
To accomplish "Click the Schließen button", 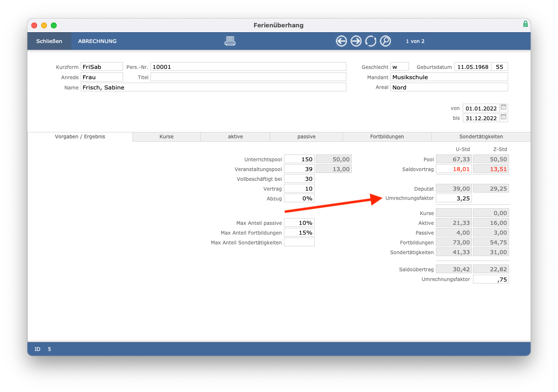I will 49,41.
